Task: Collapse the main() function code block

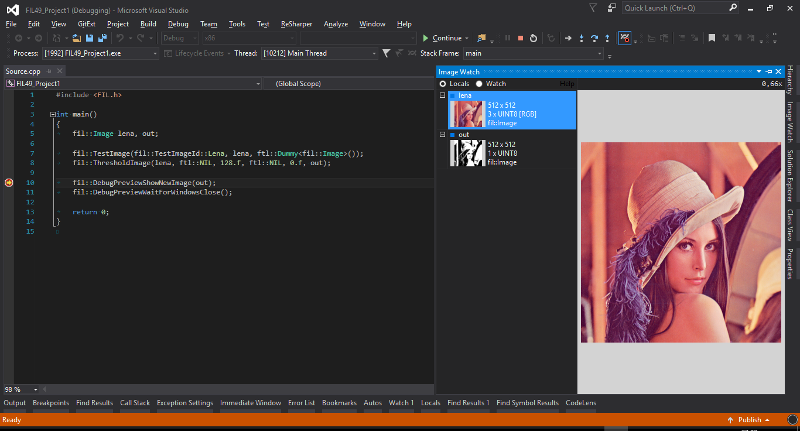Action: (x=53, y=115)
